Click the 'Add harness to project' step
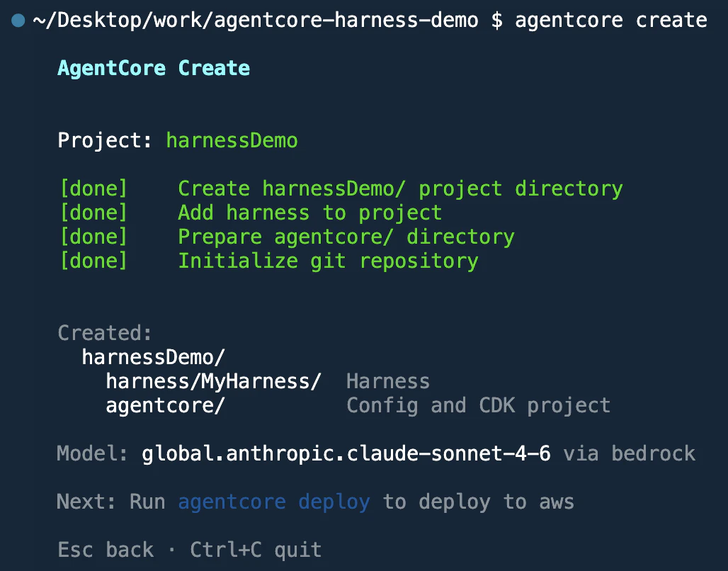The image size is (728, 571). tap(309, 213)
